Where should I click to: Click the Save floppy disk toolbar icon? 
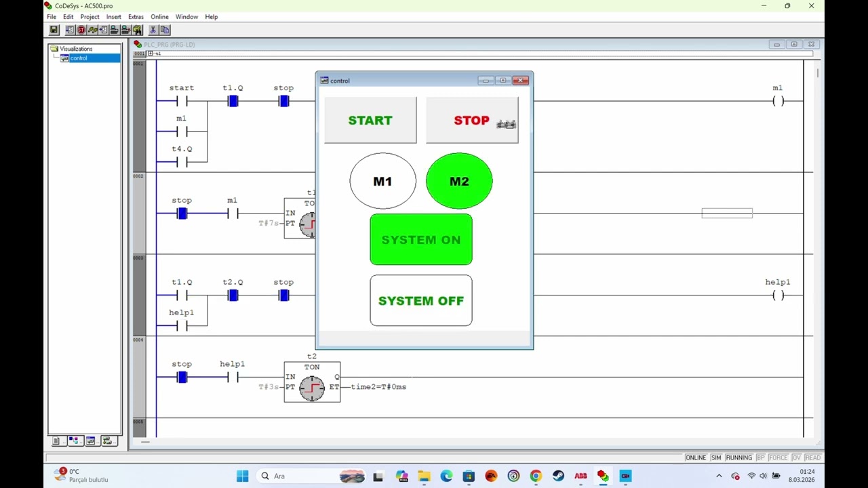click(54, 30)
